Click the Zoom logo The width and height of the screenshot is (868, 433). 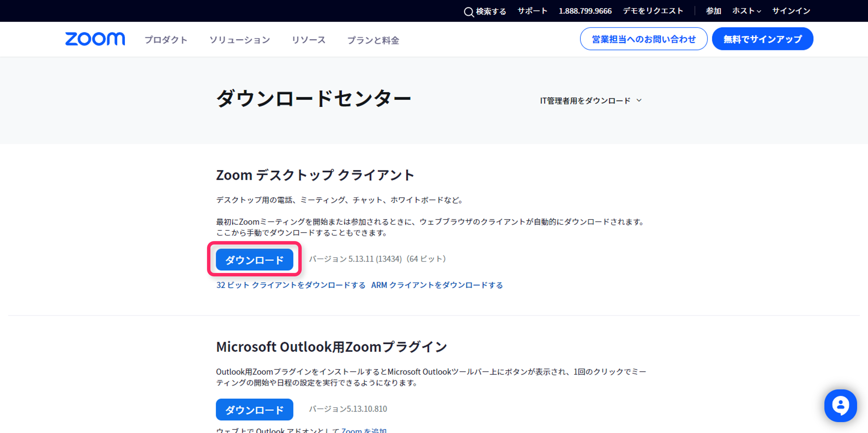coord(95,39)
